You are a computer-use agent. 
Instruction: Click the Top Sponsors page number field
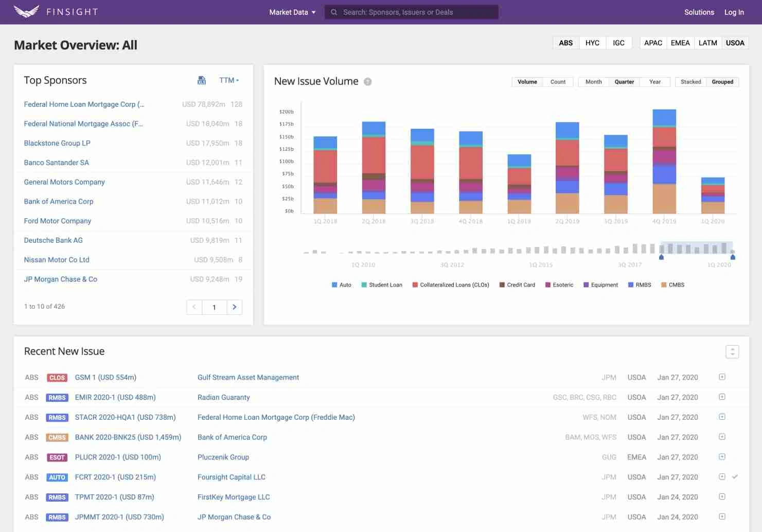215,307
